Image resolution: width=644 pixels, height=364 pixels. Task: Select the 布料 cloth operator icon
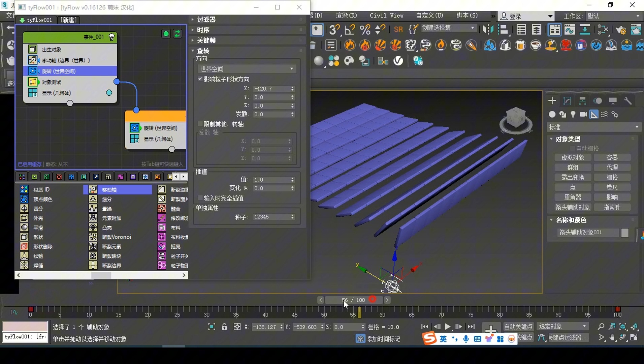pyautogui.click(x=161, y=227)
